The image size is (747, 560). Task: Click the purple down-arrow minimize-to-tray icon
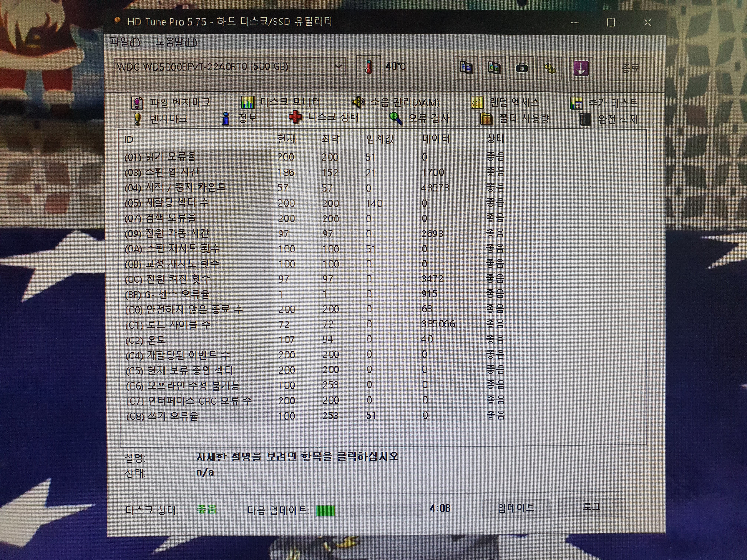[x=580, y=69]
